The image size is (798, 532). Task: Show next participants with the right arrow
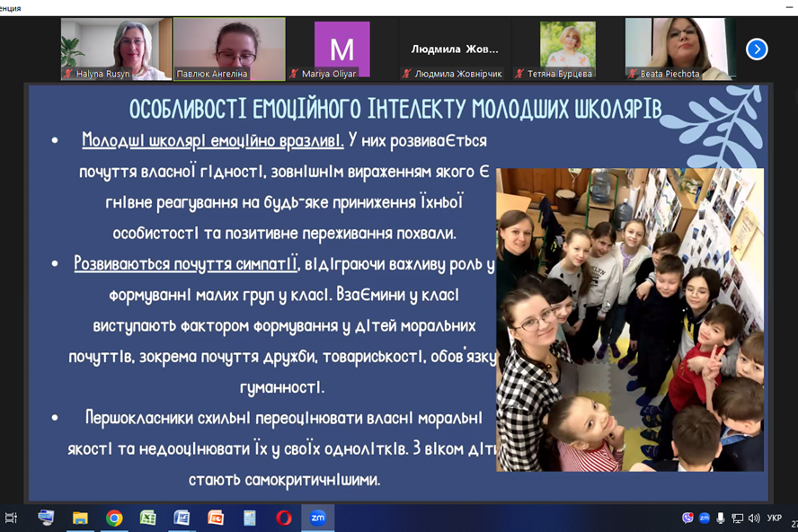point(757,49)
